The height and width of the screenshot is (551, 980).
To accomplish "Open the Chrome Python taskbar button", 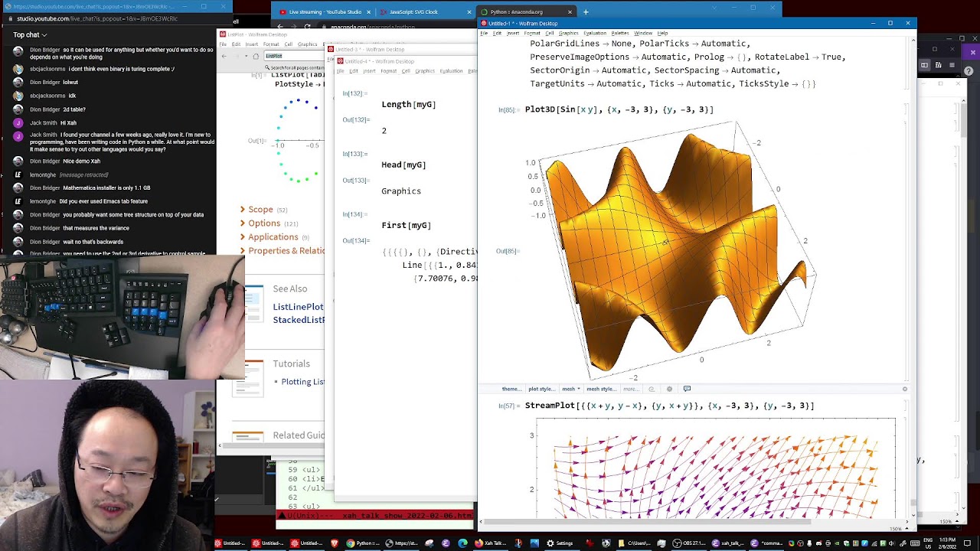I will coord(364,543).
